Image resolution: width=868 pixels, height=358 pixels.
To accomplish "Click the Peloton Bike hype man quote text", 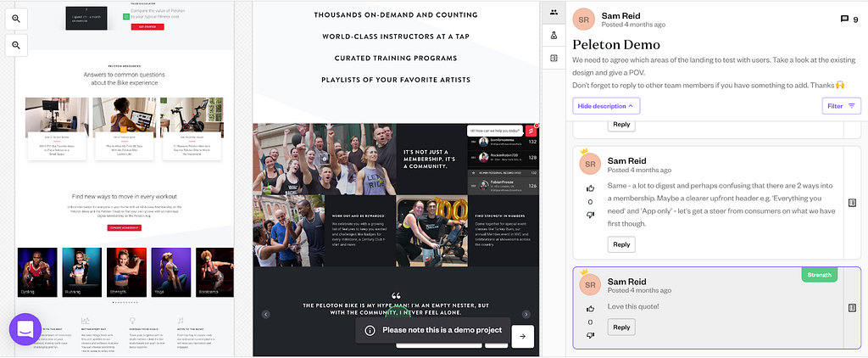I will [396, 309].
